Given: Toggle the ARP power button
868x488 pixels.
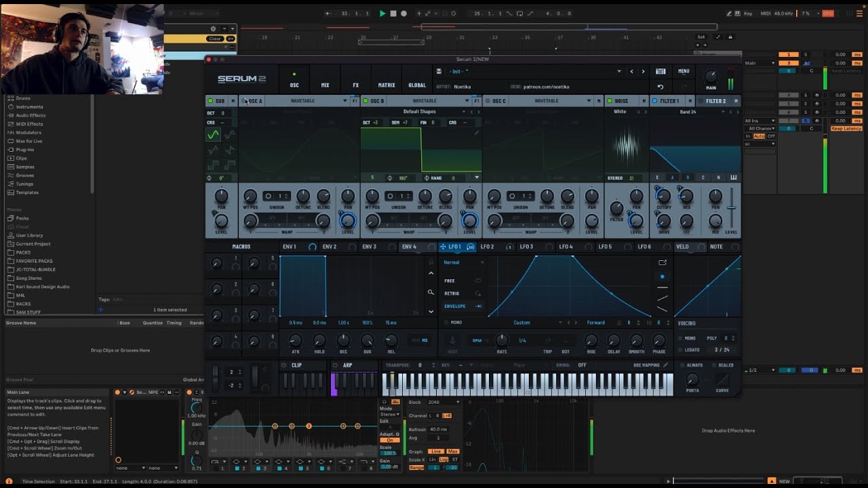Looking at the screenshot, I should (x=335, y=365).
